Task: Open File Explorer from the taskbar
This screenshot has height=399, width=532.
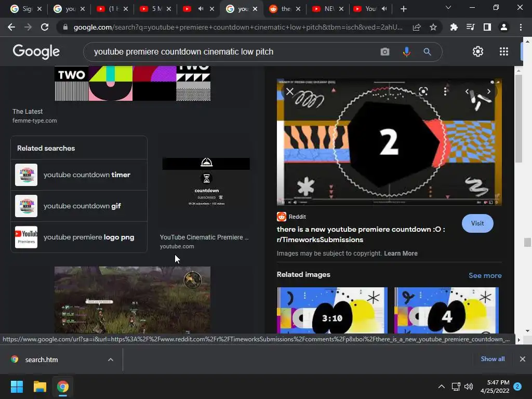Action: point(39,387)
